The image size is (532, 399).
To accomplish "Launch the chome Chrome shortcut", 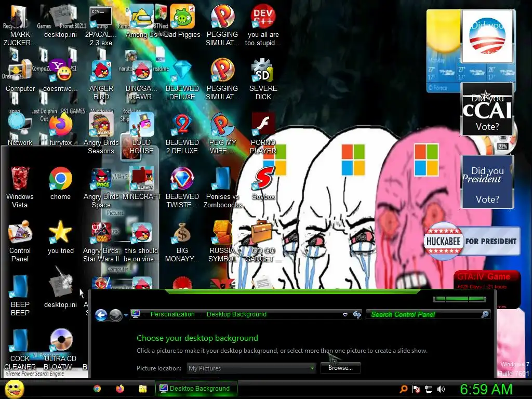I will pos(60,183).
